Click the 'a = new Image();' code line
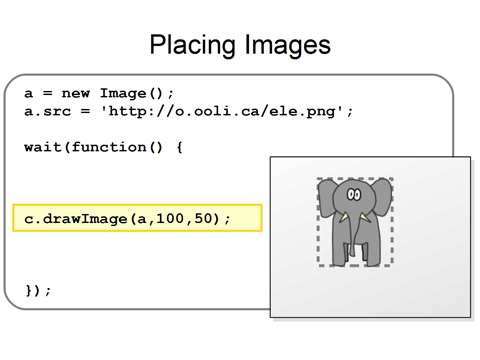Screen dimensions: 480x360 99,93
